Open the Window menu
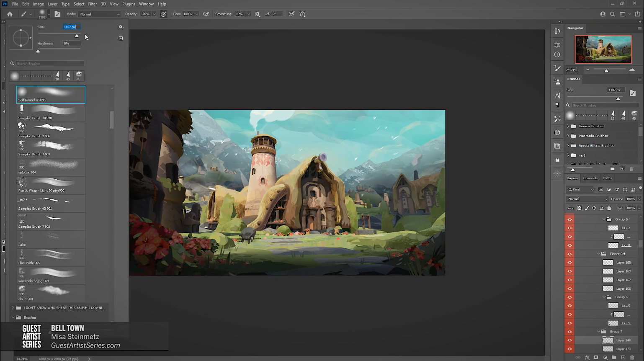Viewport: 644px width, 361px height. pyautogui.click(x=146, y=4)
